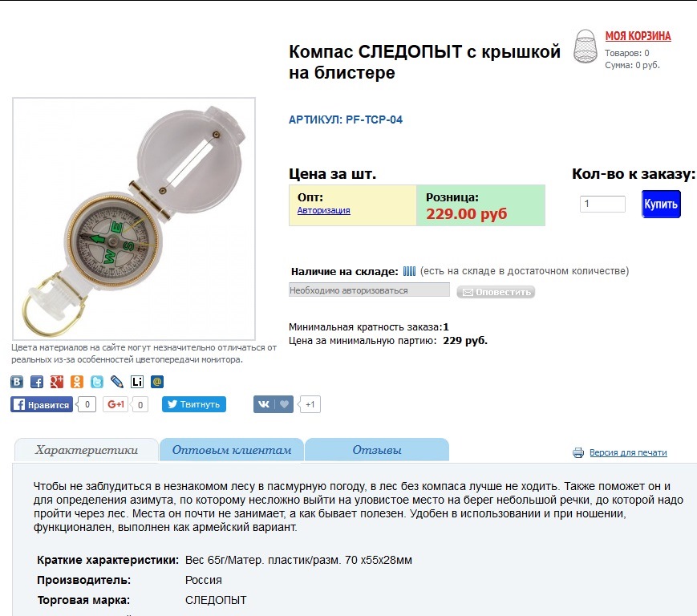Share via LiveInternet Li icon
This screenshot has width=697, height=616.
click(137, 382)
